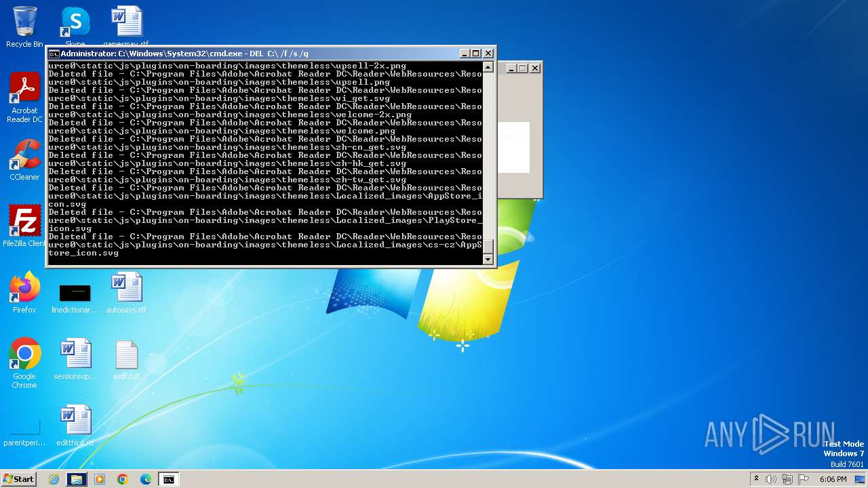Open the cmd window system menu icon
This screenshot has width=868, height=488.
click(54, 54)
